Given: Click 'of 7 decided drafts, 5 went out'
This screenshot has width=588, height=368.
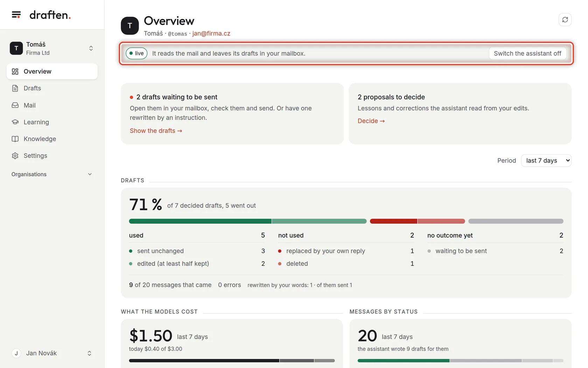Looking at the screenshot, I should coord(211,206).
